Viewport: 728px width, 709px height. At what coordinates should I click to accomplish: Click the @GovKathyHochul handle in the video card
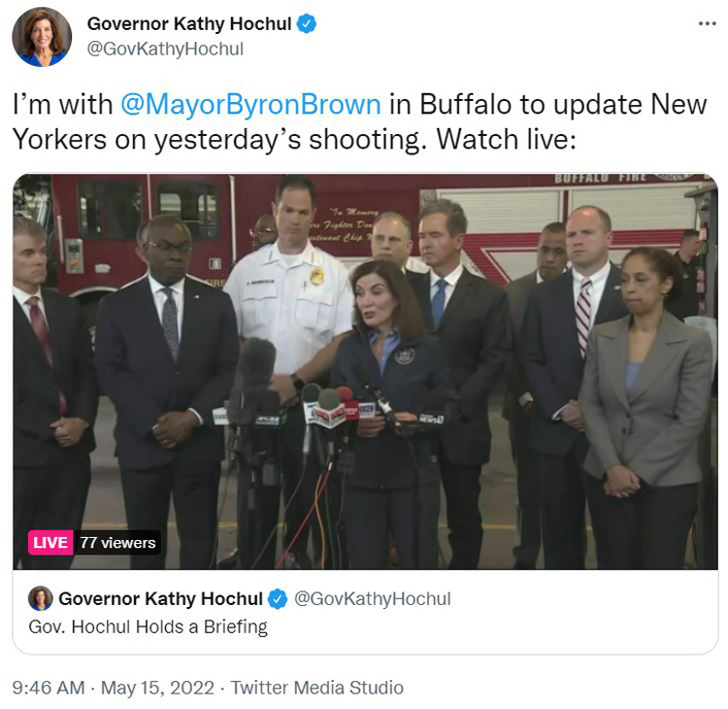point(373,599)
